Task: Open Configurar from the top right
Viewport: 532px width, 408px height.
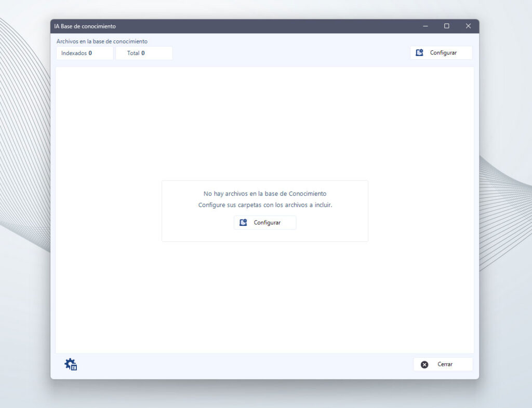Action: 441,52
